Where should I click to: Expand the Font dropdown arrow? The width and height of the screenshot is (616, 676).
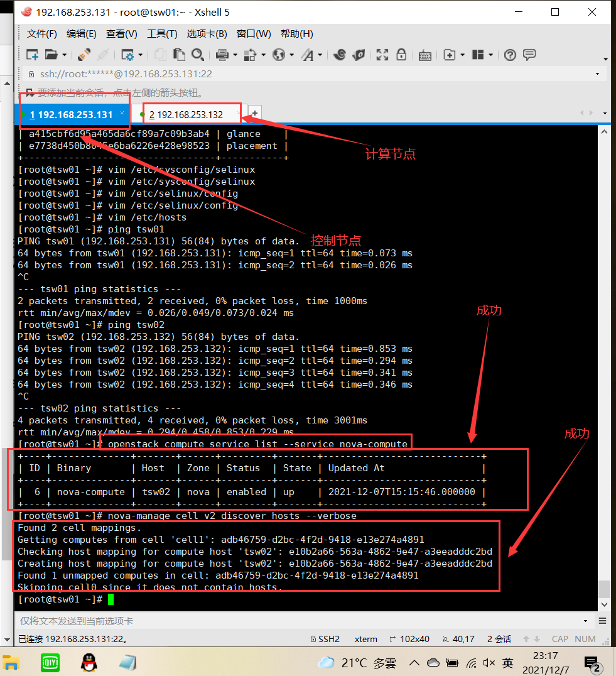pyautogui.click(x=320, y=55)
